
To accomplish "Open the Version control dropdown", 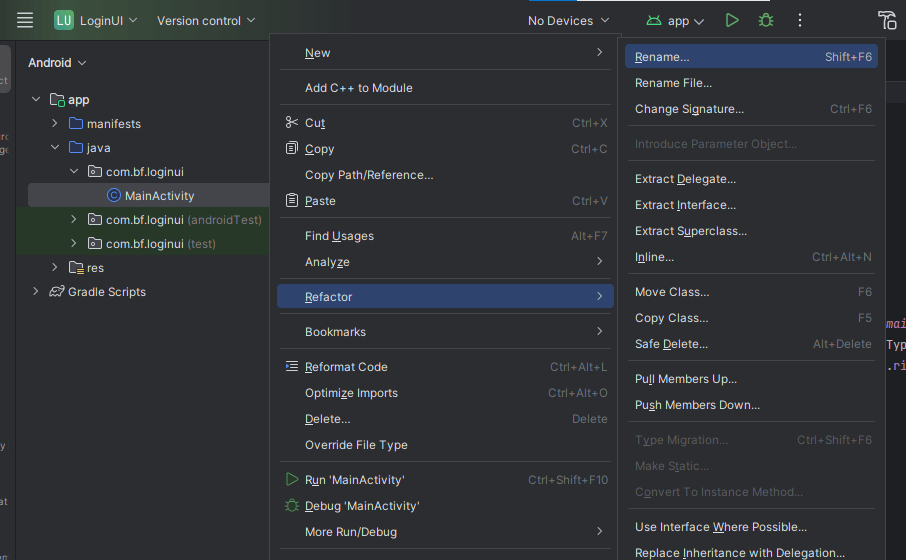I will point(206,21).
